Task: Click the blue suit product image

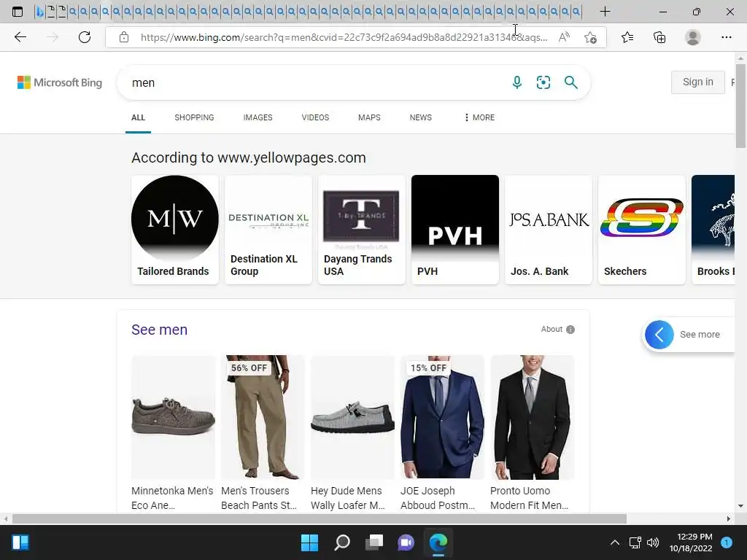Action: tap(442, 416)
